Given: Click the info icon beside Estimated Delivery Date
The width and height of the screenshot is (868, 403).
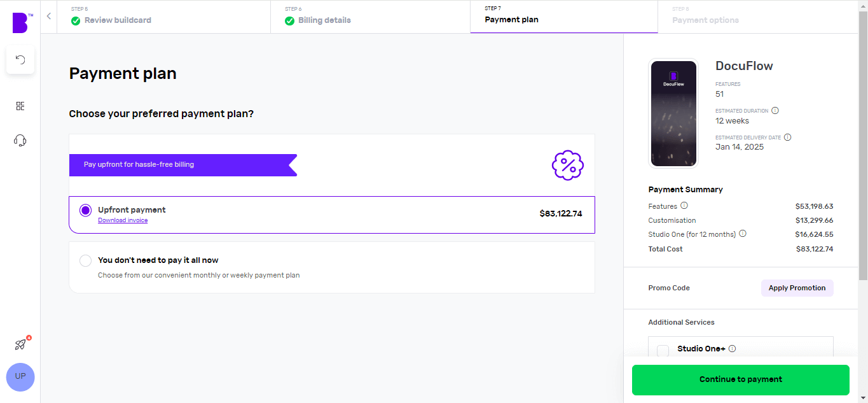Looking at the screenshot, I should point(787,137).
